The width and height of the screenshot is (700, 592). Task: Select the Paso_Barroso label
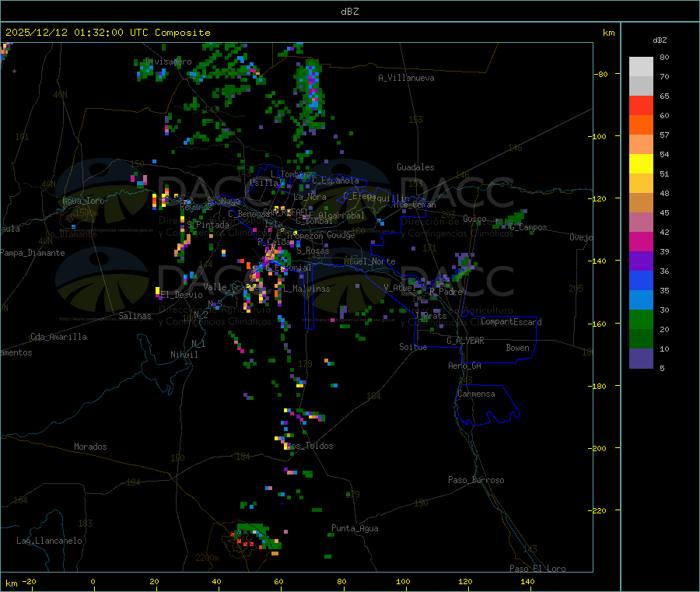(476, 480)
